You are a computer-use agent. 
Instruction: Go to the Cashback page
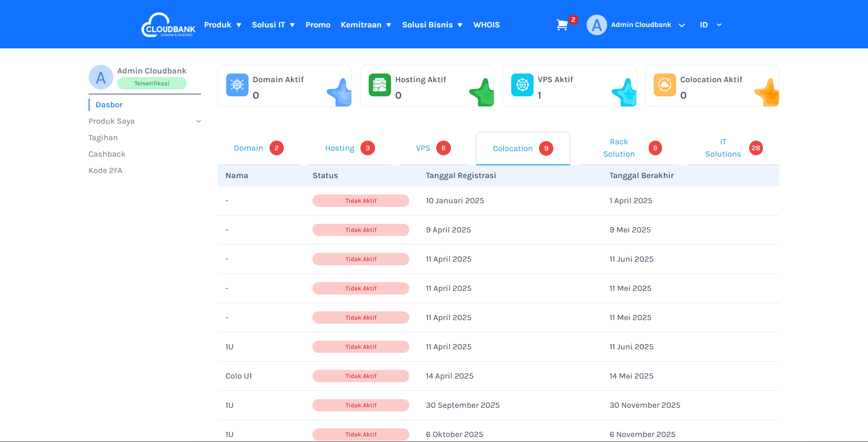pos(107,154)
